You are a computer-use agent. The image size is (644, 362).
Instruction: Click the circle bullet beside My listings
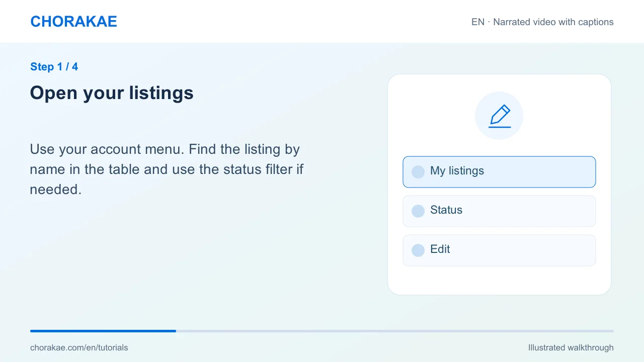418,172
